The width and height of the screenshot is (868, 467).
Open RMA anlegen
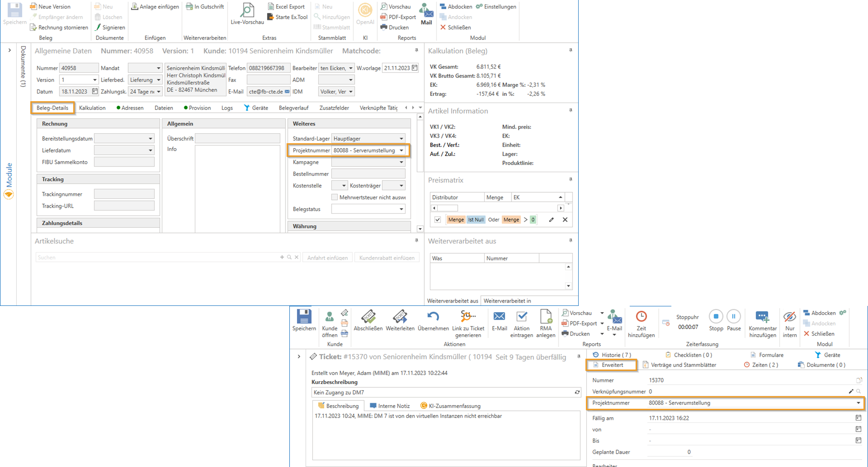(x=546, y=324)
